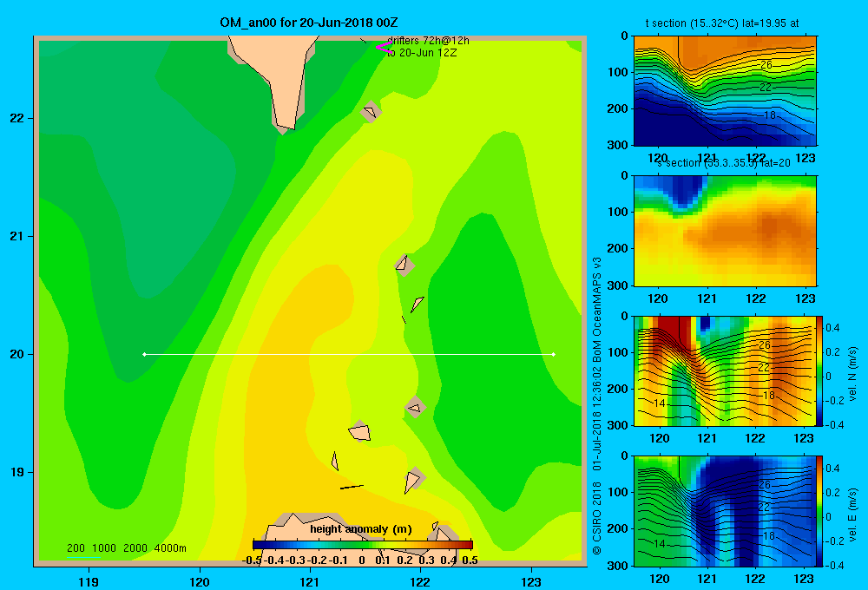The image size is (868, 590).
Task: Click the 'drifters 72h@12h' annotation
Action: click(428, 41)
